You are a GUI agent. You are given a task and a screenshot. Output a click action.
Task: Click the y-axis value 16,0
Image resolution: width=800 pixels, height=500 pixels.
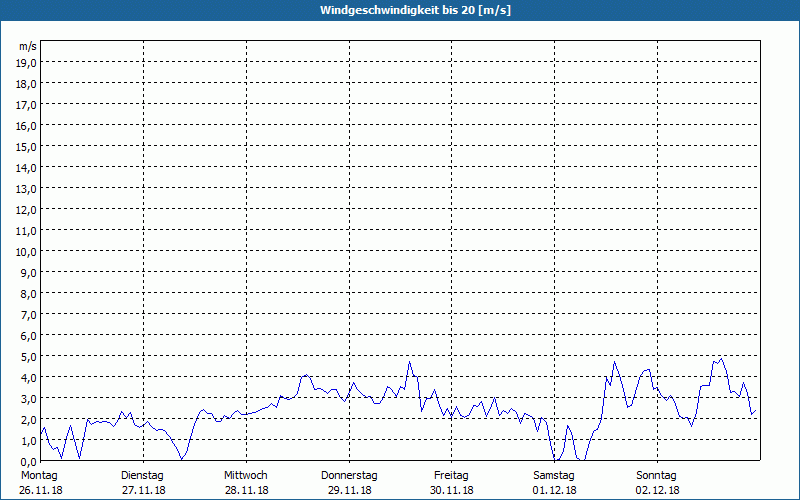point(26,126)
